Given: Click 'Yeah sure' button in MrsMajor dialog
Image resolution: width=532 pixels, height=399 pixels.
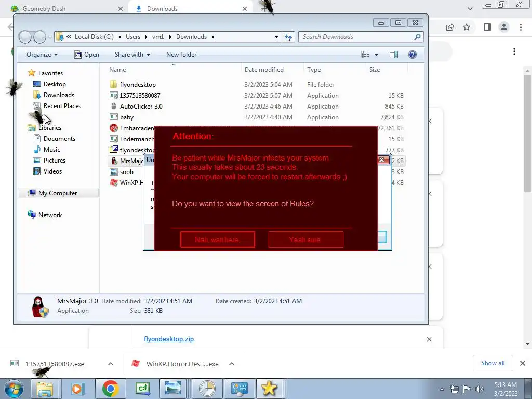Looking at the screenshot, I should [305, 240].
